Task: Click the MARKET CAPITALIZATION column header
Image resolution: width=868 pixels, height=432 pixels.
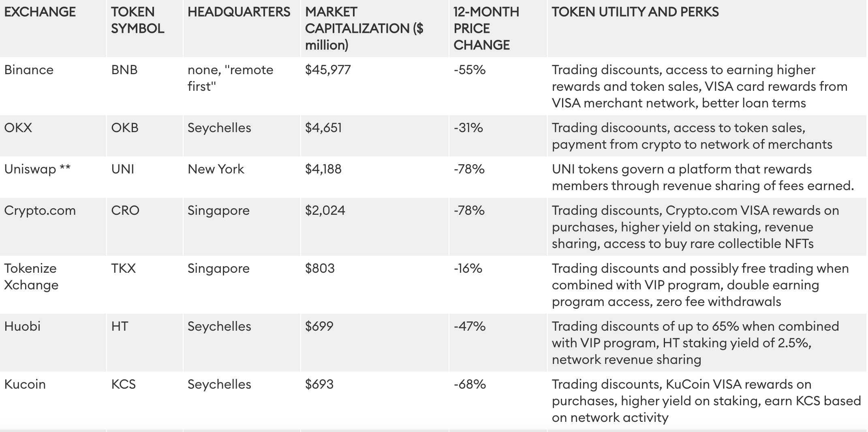Action: 363,28
